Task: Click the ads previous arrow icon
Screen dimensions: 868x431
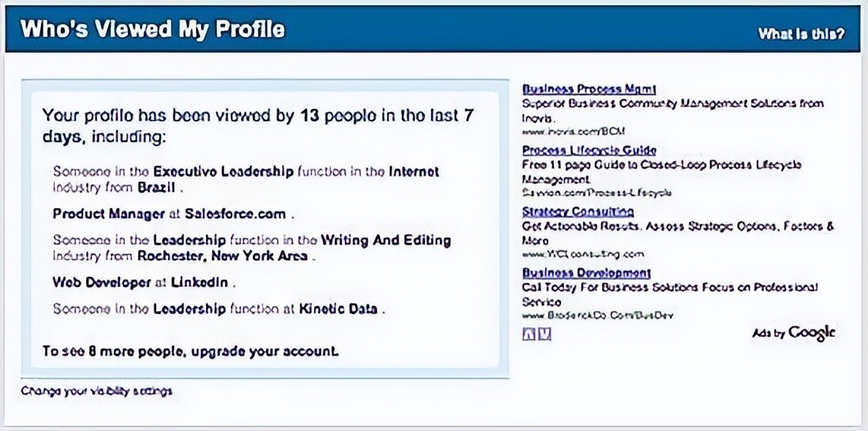Action: click(529, 334)
